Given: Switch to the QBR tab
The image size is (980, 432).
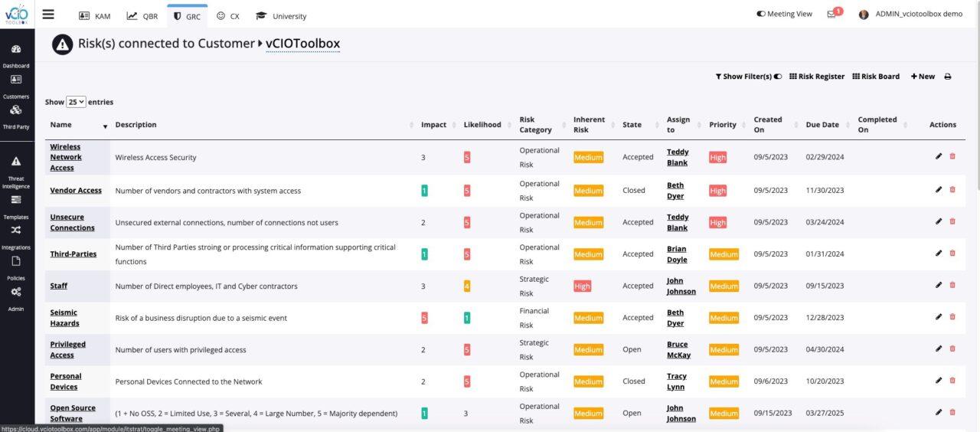Looking at the screenshot, I should point(142,16).
